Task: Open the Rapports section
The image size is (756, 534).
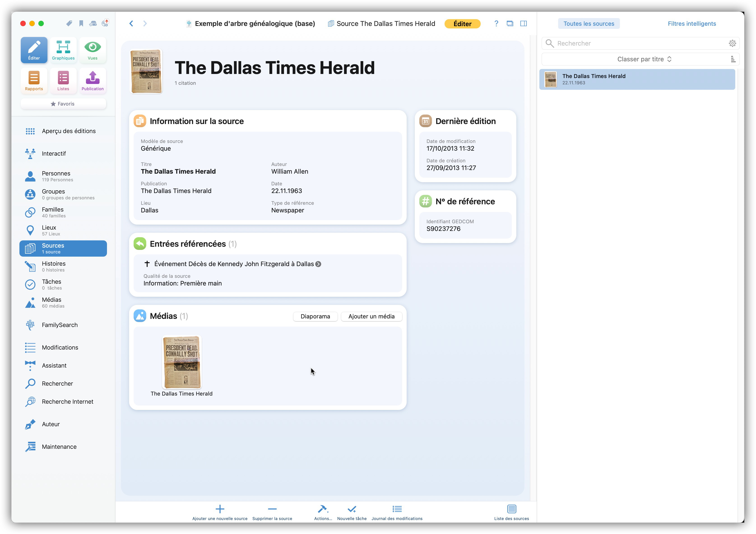Action: (x=34, y=81)
